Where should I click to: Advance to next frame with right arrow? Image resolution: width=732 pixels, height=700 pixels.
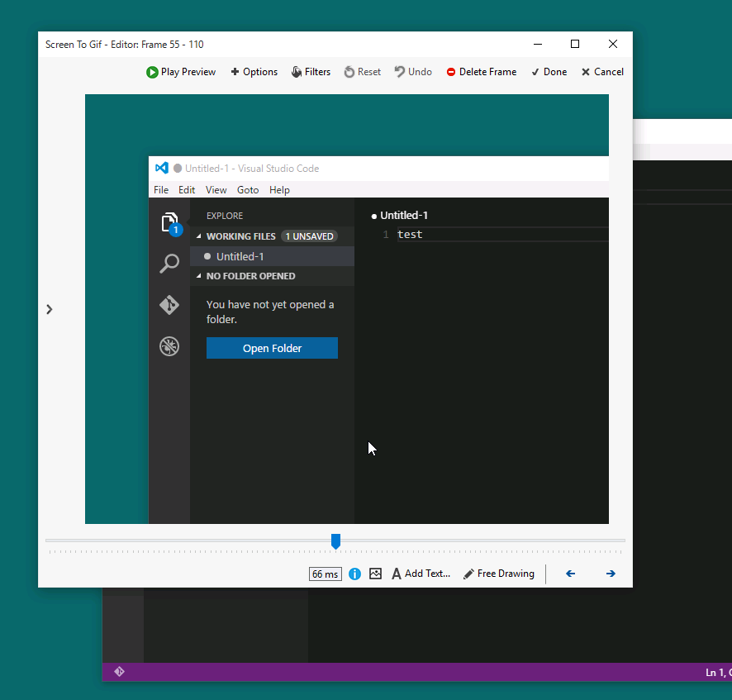click(611, 574)
